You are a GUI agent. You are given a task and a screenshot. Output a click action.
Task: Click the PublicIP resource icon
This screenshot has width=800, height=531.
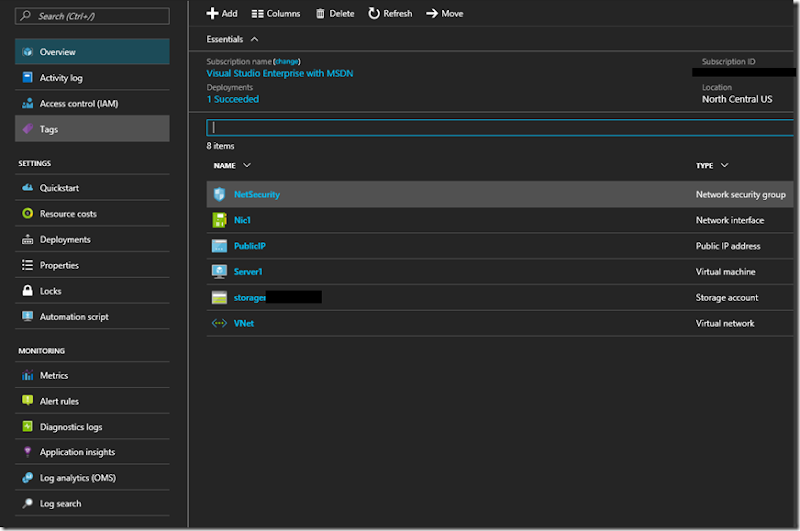219,246
